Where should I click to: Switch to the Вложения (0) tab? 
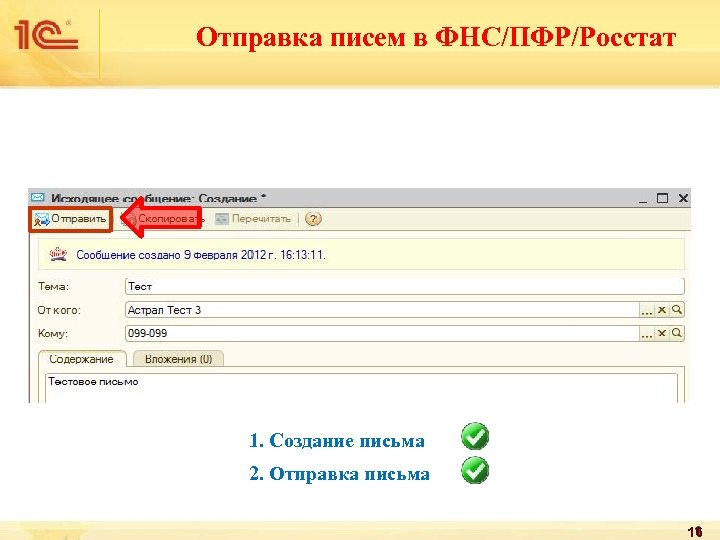click(178, 359)
